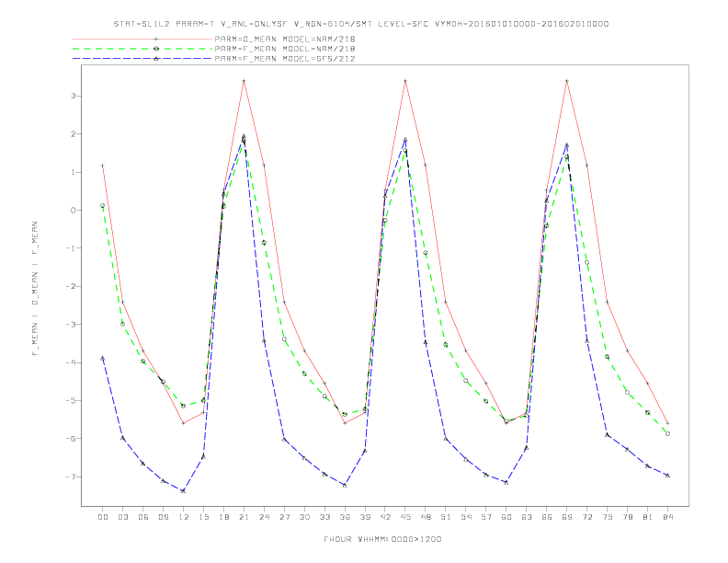Click blue triangle minimum marker at hour 12
Viewport: 728px width, 563px height.
pyautogui.click(x=184, y=491)
